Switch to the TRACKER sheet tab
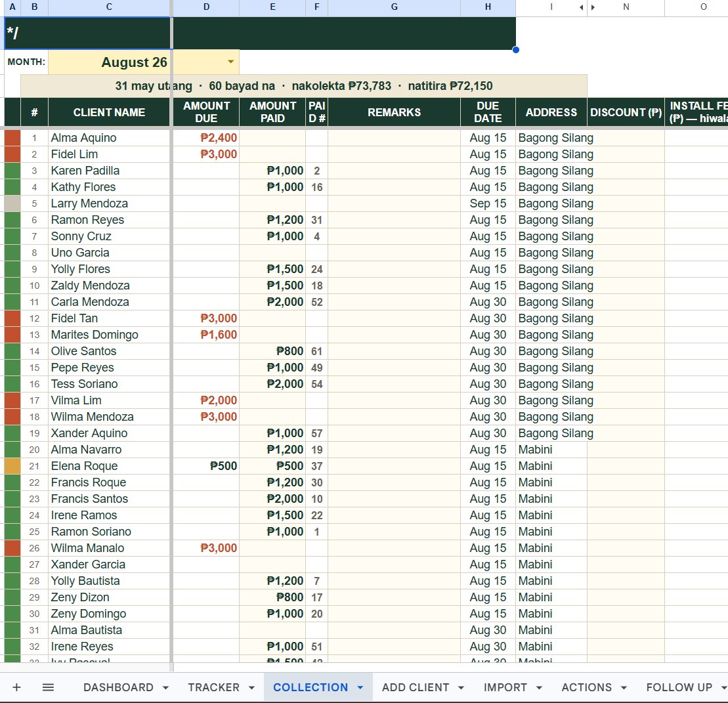The width and height of the screenshot is (728, 703). (x=213, y=687)
